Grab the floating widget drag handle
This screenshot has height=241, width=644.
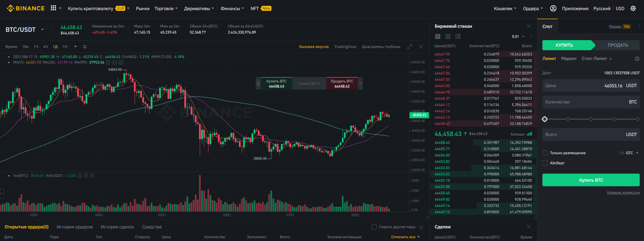point(258,83)
